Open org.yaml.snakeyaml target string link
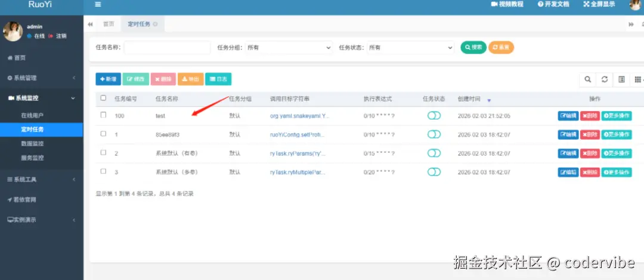Screen dimensions: 644x280 pyautogui.click(x=299, y=116)
